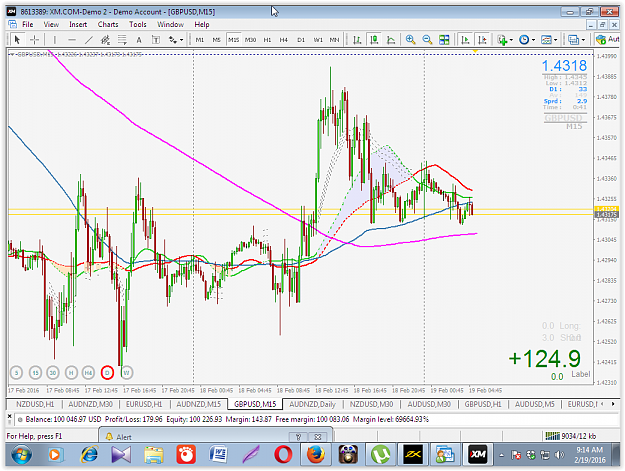Image resolution: width=625 pixels, height=471 pixels.
Task: Switch to the AUDUSD,M5 chart tab
Action: [535, 404]
